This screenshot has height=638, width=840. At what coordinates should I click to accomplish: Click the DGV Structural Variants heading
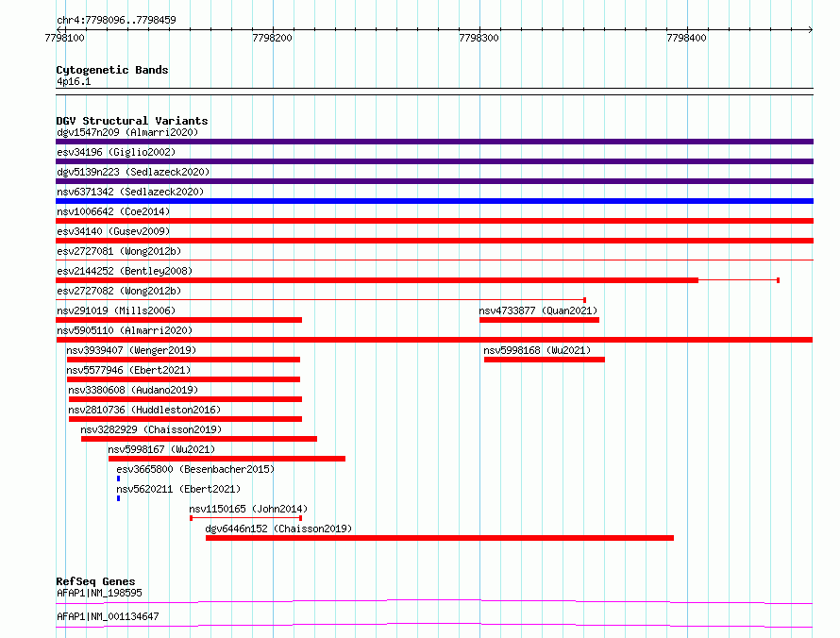point(132,121)
